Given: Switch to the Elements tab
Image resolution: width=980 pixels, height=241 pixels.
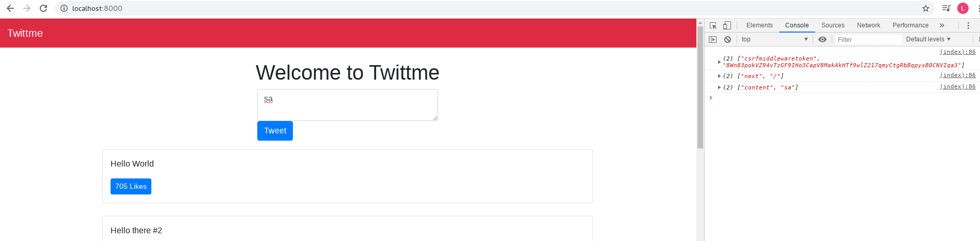Looking at the screenshot, I should (x=759, y=25).
